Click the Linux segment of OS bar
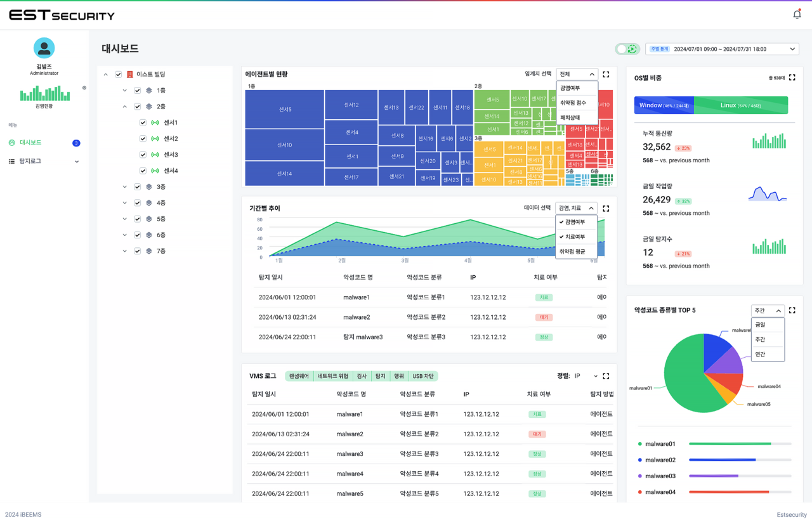This screenshot has width=812, height=527. coord(740,105)
